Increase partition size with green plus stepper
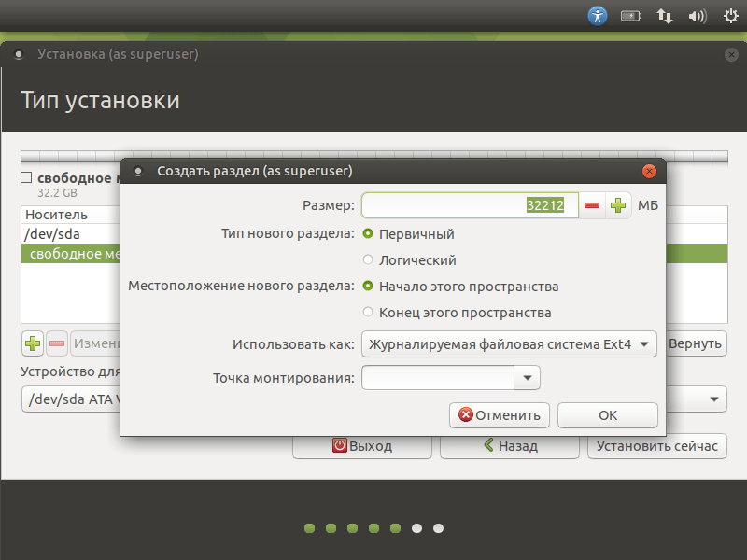747x560 pixels. 618,204
